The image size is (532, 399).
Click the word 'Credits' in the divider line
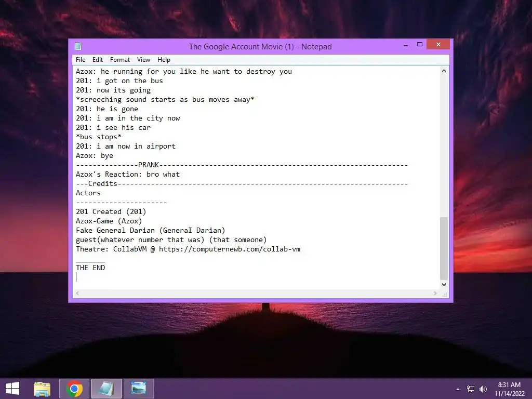click(x=102, y=183)
